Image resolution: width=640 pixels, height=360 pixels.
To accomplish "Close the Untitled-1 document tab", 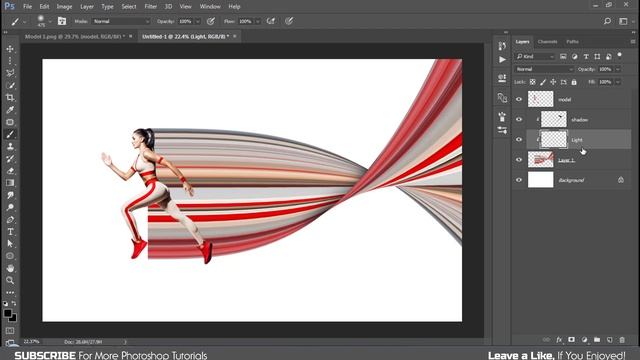I will 235,36.
